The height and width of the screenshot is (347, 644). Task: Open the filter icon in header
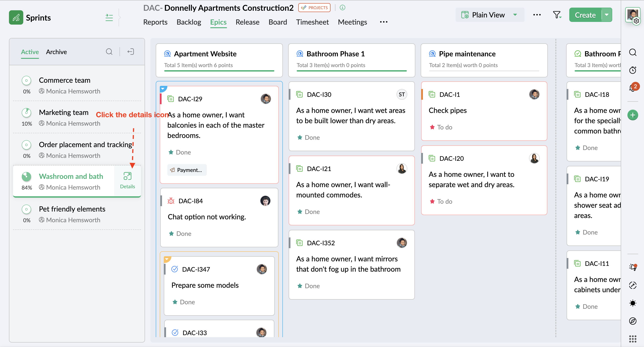[557, 15]
